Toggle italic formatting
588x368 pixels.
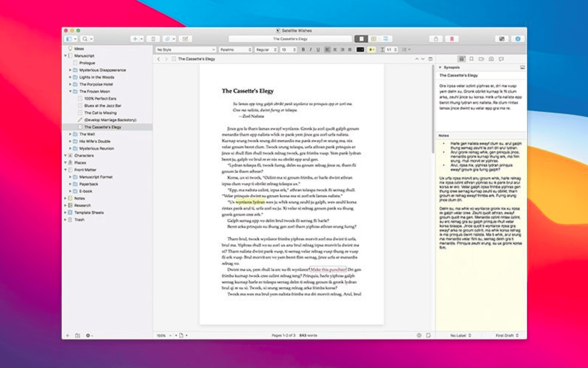[311, 50]
